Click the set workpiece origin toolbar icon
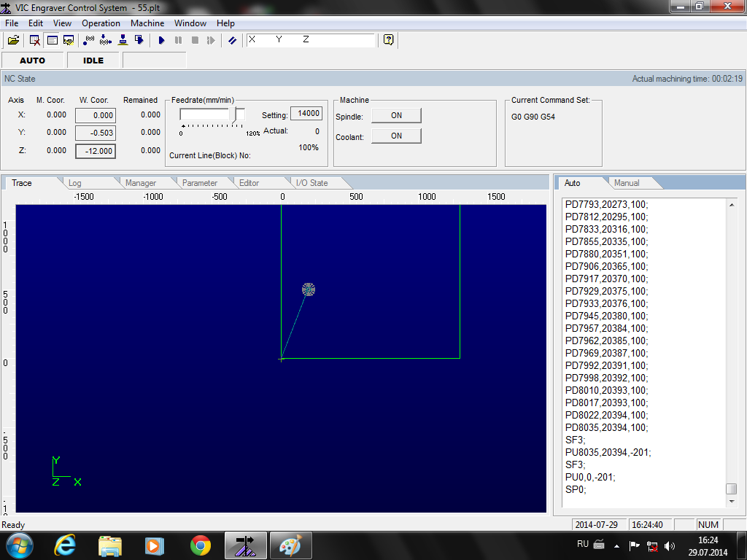 [88, 41]
